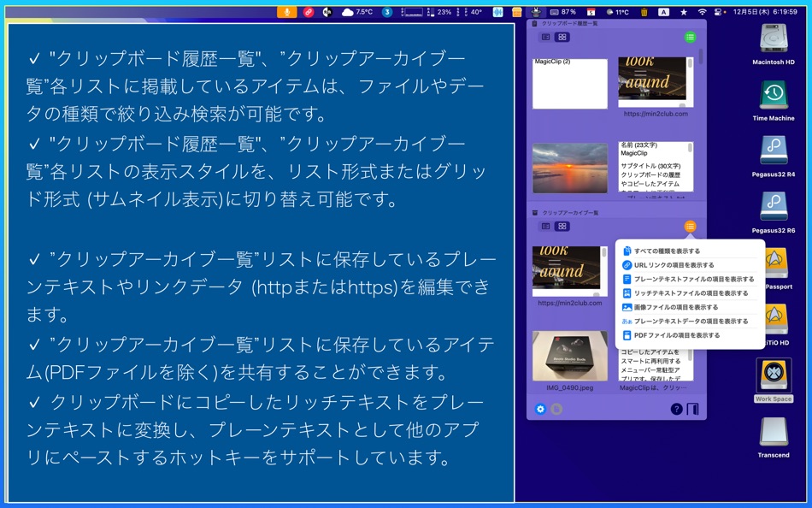Screen dimensions: 812x508
Task: Select the 名前 (23文字) text clip thumbnail
Action: pyautogui.click(x=656, y=168)
